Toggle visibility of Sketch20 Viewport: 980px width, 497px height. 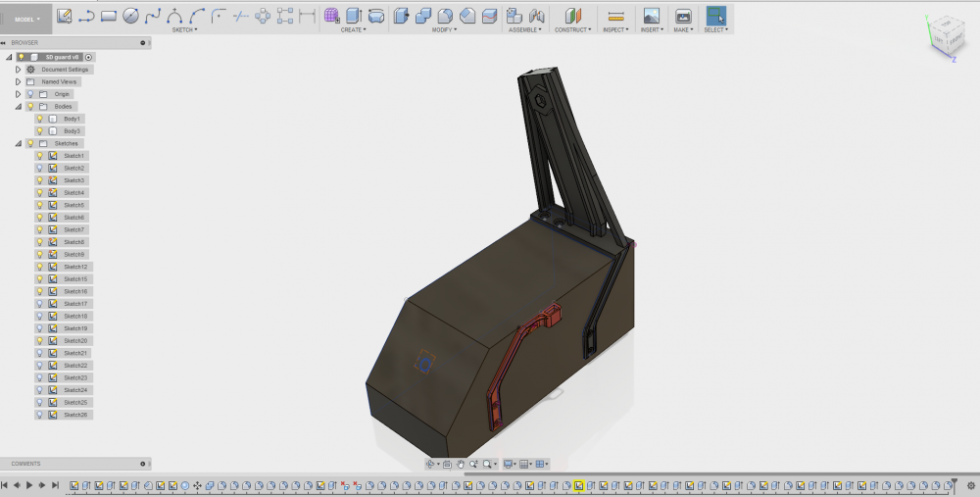40,341
